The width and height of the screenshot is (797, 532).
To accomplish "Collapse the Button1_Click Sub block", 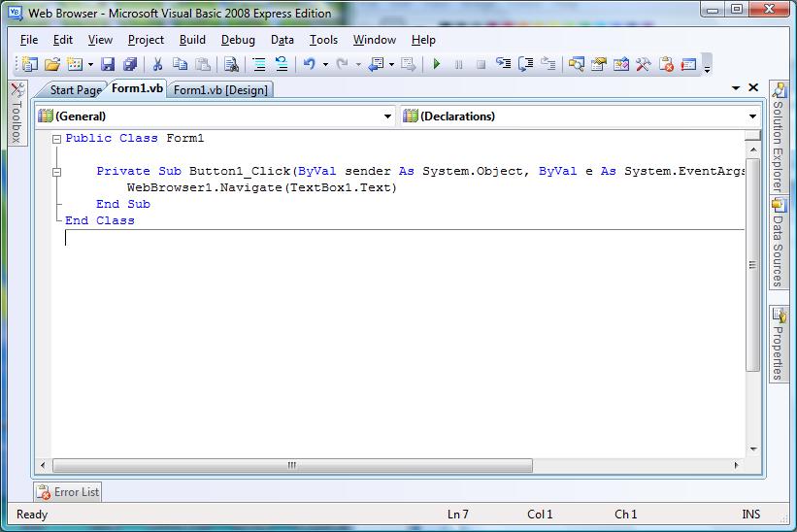I will [57, 172].
